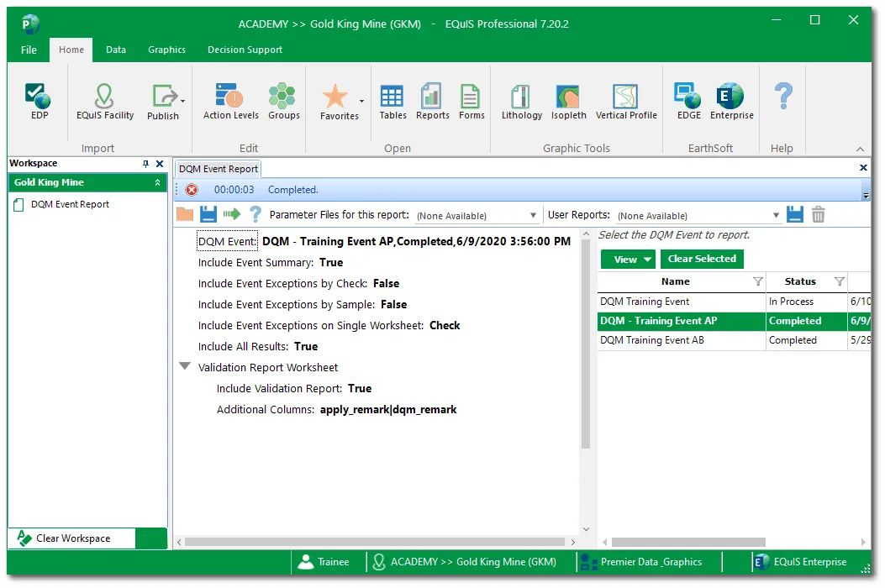Save report parameters with disk icon
The height and width of the screenshot is (588, 885).
tap(208, 214)
